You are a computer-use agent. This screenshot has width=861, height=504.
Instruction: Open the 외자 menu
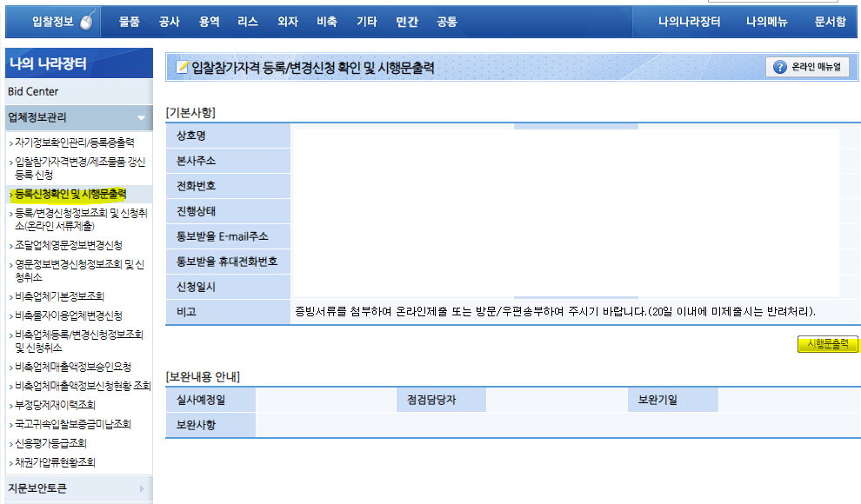coord(288,22)
